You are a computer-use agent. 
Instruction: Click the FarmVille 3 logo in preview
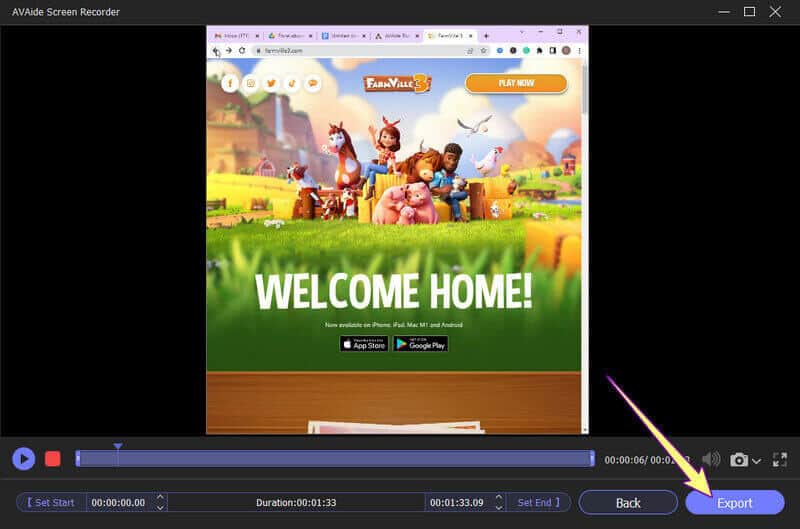397,83
